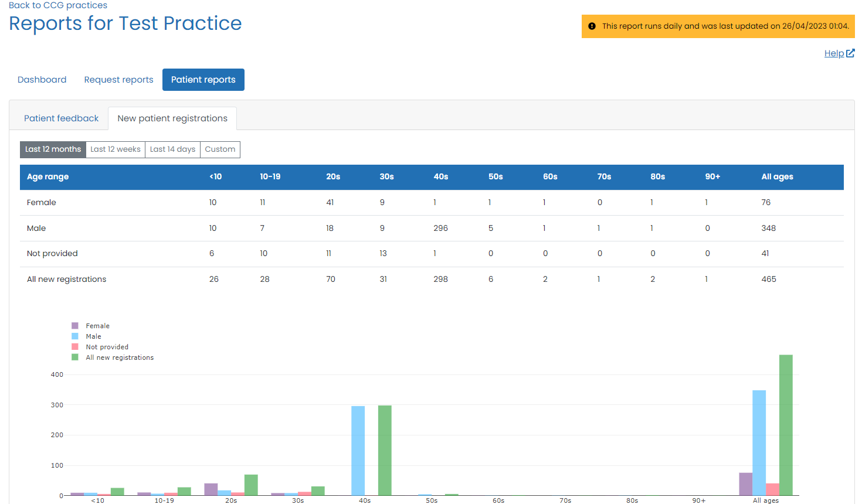Open the Dashboard tab

click(42, 79)
